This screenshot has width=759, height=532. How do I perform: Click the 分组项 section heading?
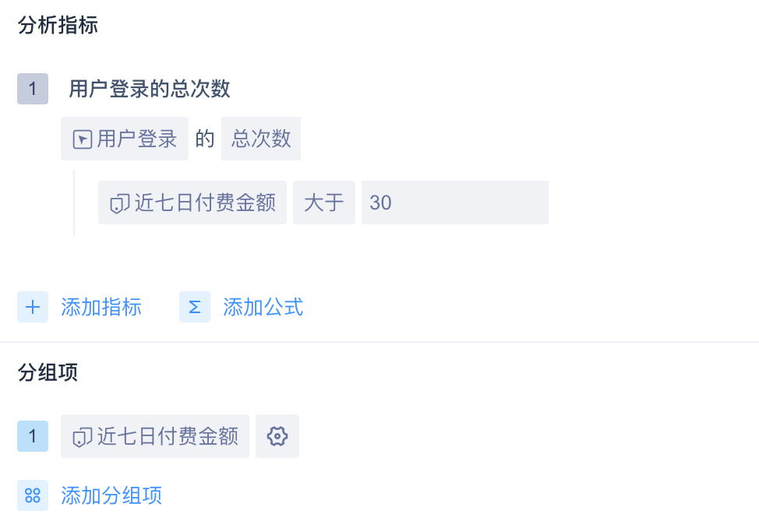pyautogui.click(x=48, y=372)
